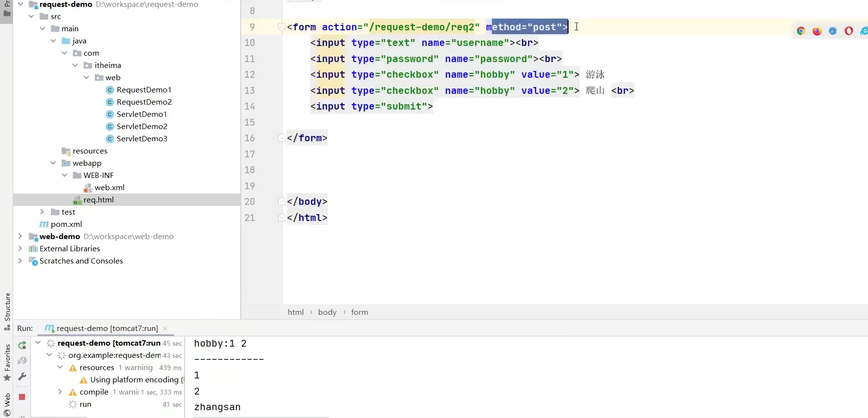Place cursor on the input type="submit" line

(371, 106)
